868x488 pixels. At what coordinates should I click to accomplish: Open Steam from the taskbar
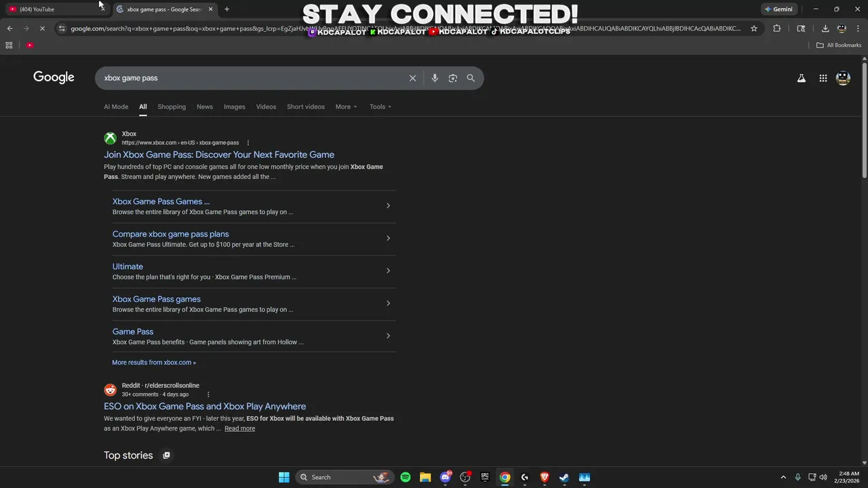564,477
